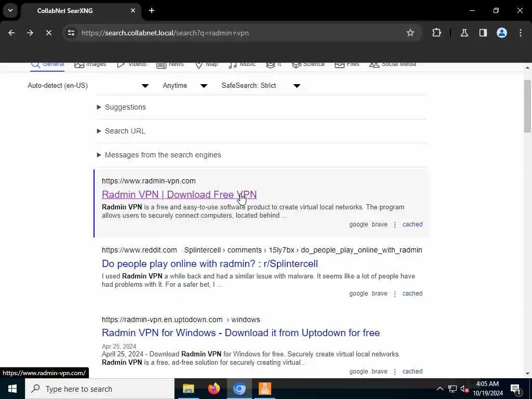Select the Chrome taskbar icon

(239, 389)
